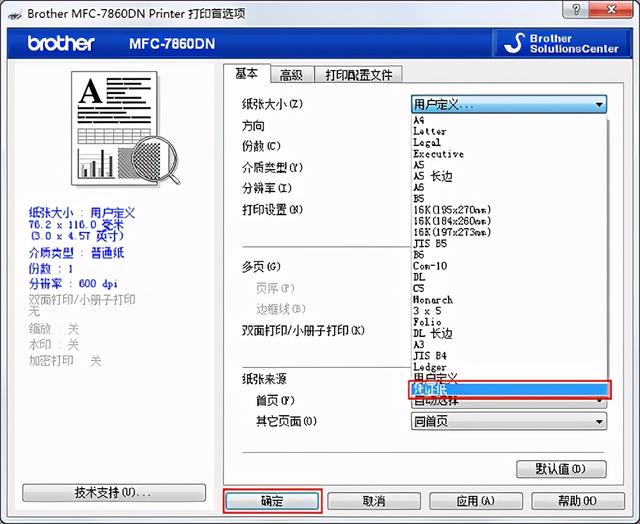Open the Brother Solutions Center link
This screenshot has width=640, height=524.
(x=561, y=43)
